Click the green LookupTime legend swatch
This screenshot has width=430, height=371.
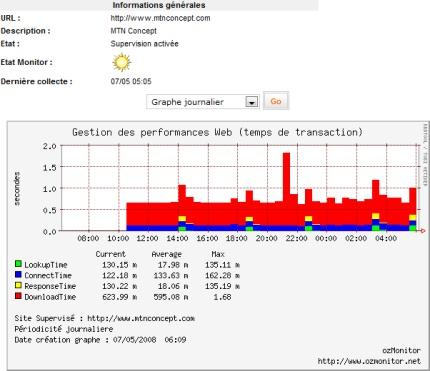point(18,264)
